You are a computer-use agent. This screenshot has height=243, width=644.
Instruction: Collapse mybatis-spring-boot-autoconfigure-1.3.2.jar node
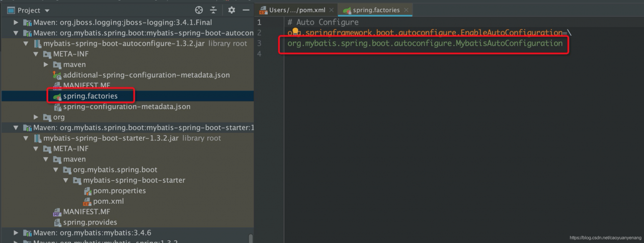click(x=26, y=44)
